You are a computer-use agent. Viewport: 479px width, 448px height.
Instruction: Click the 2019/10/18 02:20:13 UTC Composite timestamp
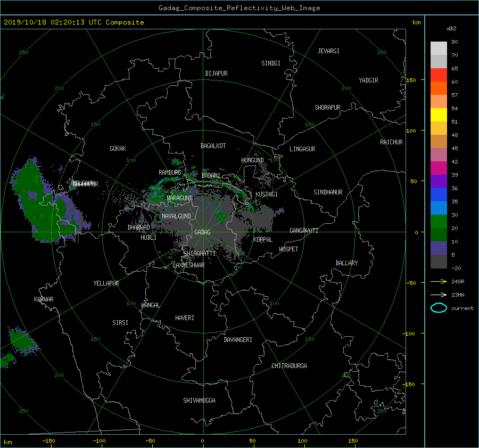73,22
